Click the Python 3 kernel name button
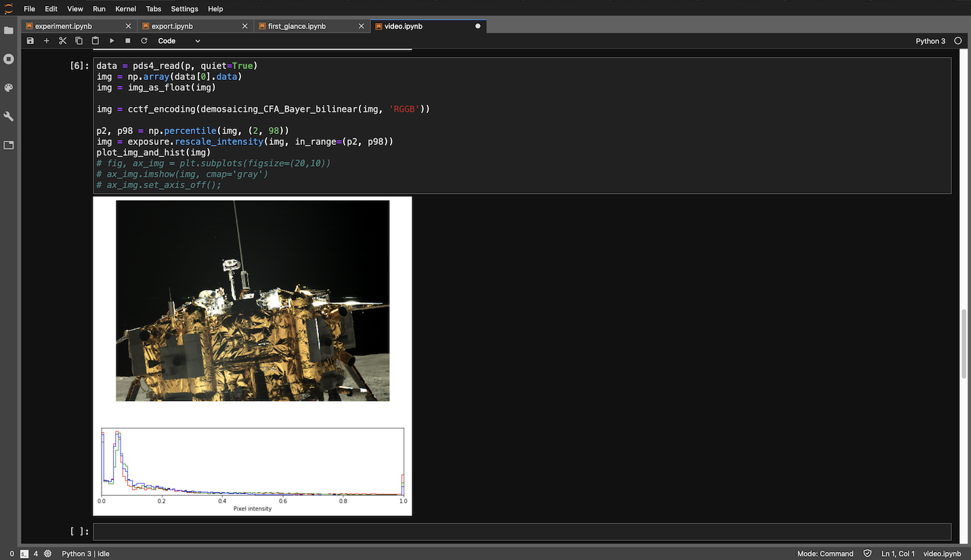This screenshot has height=560, width=971. [x=930, y=41]
